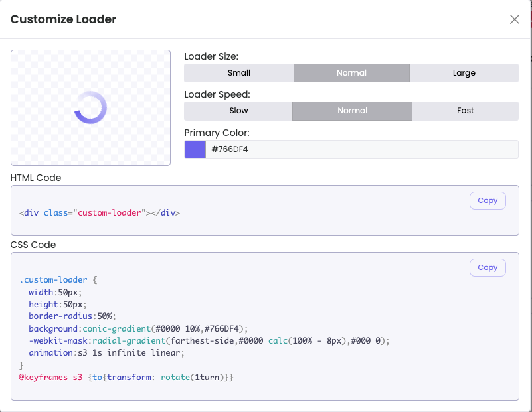Open the primary color swatch picker

195,149
